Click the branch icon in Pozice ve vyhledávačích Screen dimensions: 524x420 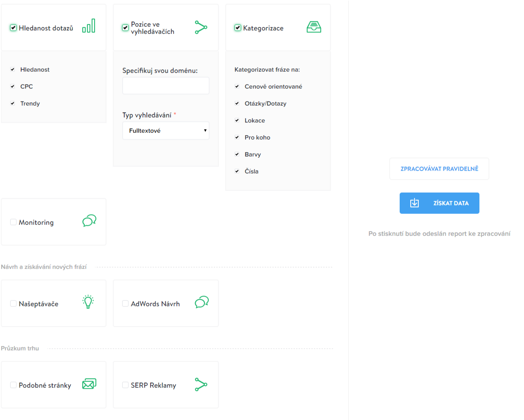tap(201, 28)
